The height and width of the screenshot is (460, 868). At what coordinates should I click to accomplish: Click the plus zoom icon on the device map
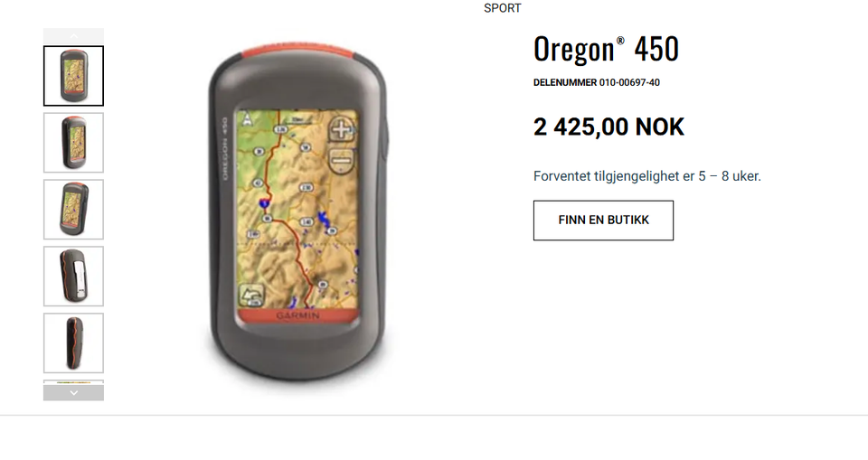click(342, 130)
